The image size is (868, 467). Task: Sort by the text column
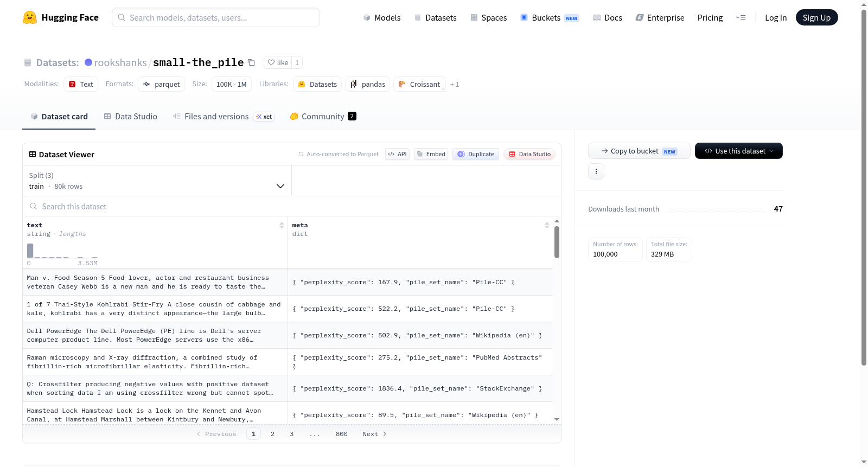coord(282,225)
